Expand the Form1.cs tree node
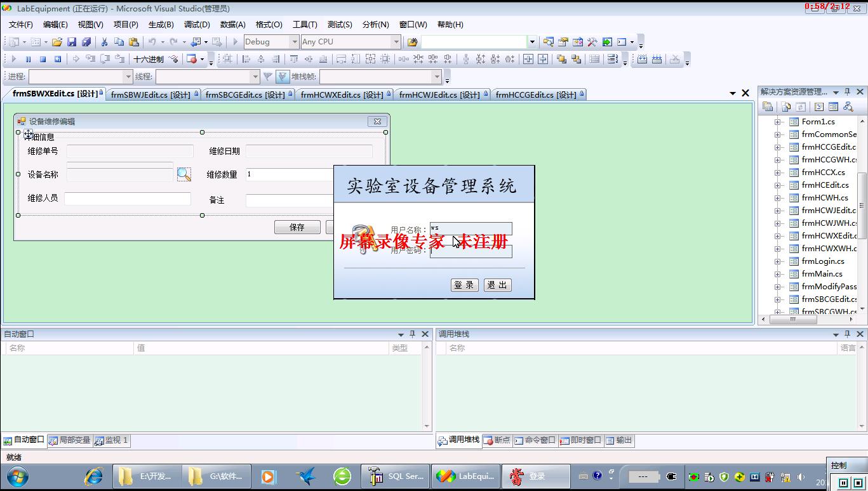The image size is (868, 491). 777,122
